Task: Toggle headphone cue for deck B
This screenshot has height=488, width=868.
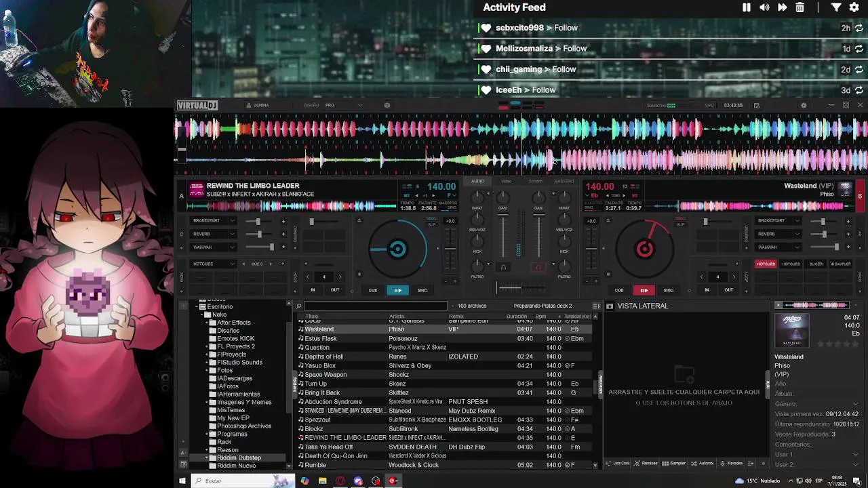Action: click(x=538, y=267)
